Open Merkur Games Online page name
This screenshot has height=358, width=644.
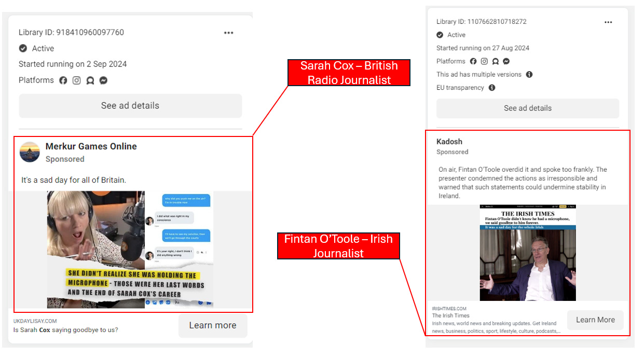pos(91,146)
